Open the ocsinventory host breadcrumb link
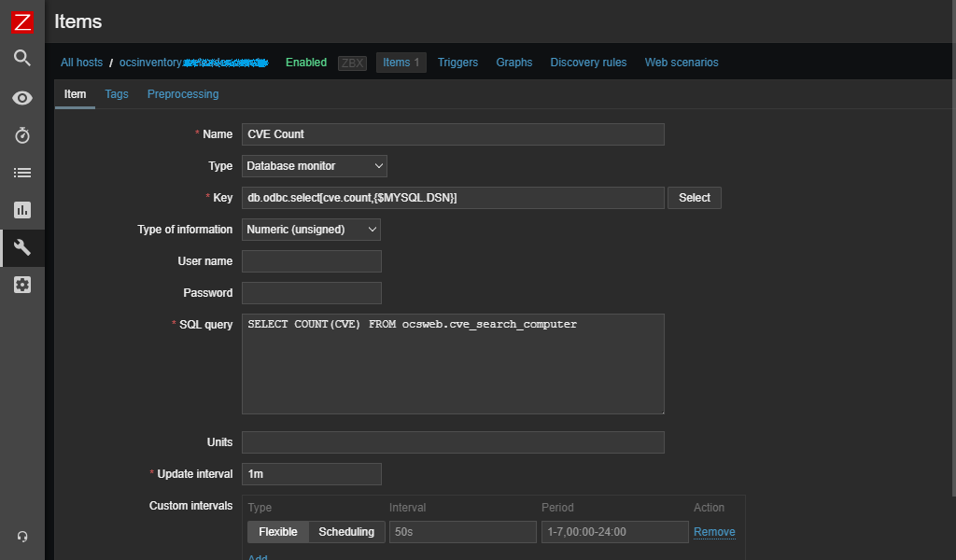This screenshot has height=560, width=956. coord(194,63)
